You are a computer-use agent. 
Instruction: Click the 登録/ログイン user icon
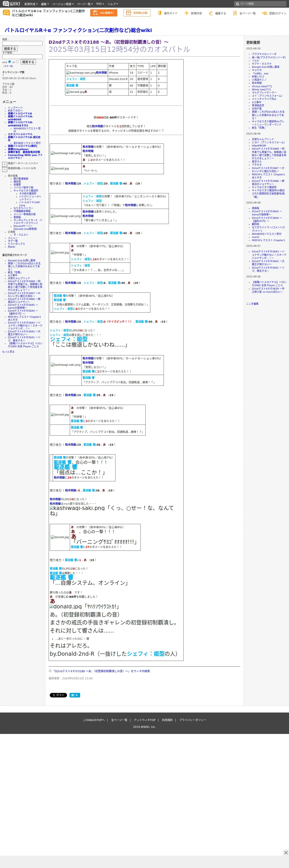click(x=264, y=13)
